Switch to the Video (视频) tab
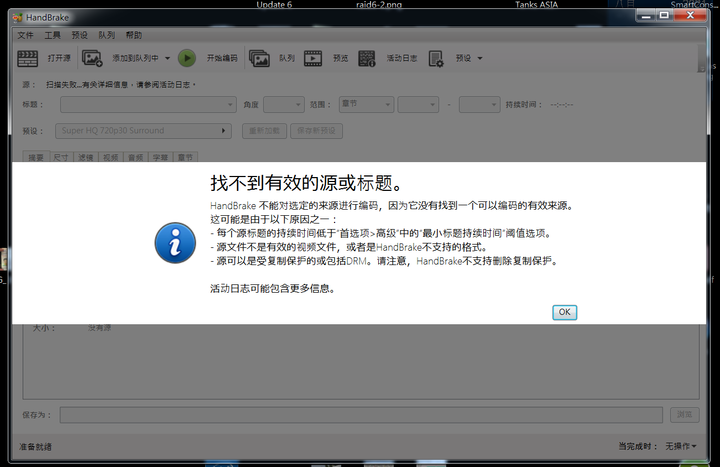Image resolution: width=720 pixels, height=467 pixels. coord(111,157)
